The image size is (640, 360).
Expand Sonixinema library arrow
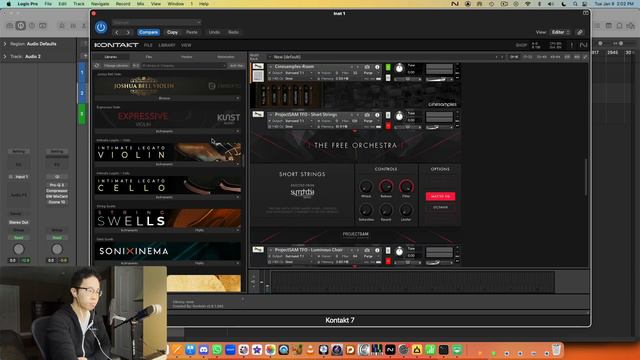pyautogui.click(x=238, y=263)
